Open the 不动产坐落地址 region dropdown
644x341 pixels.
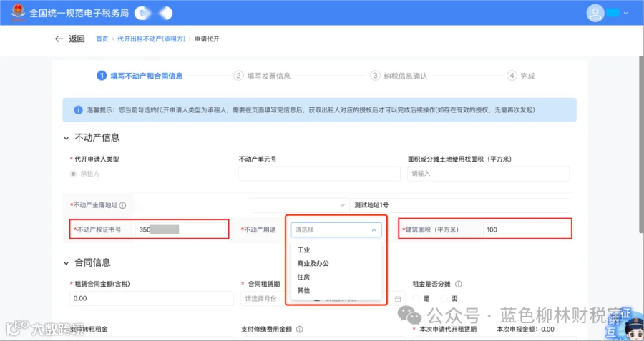[298, 205]
